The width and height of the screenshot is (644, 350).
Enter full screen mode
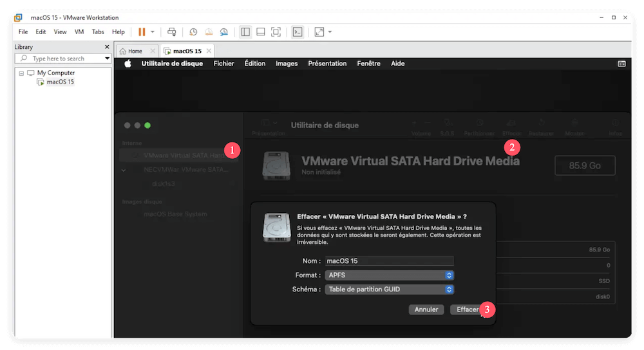[x=276, y=32]
